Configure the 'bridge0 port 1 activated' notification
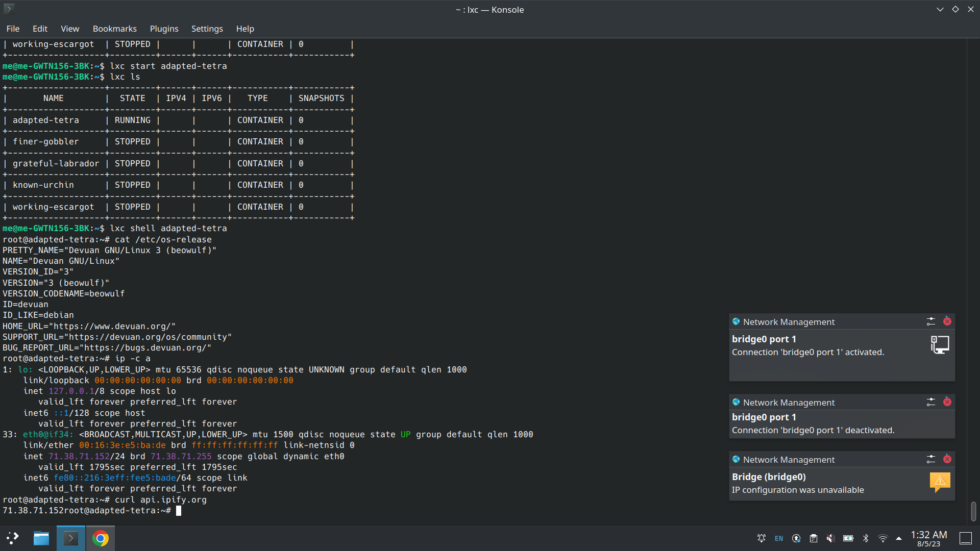Viewport: 980px width, 551px height. coord(931,321)
